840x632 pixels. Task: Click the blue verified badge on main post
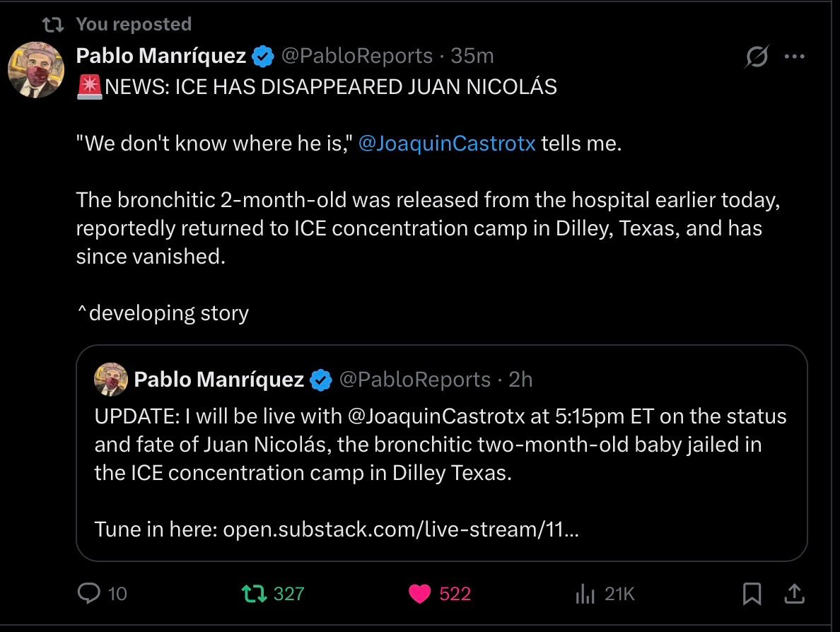pyautogui.click(x=264, y=56)
